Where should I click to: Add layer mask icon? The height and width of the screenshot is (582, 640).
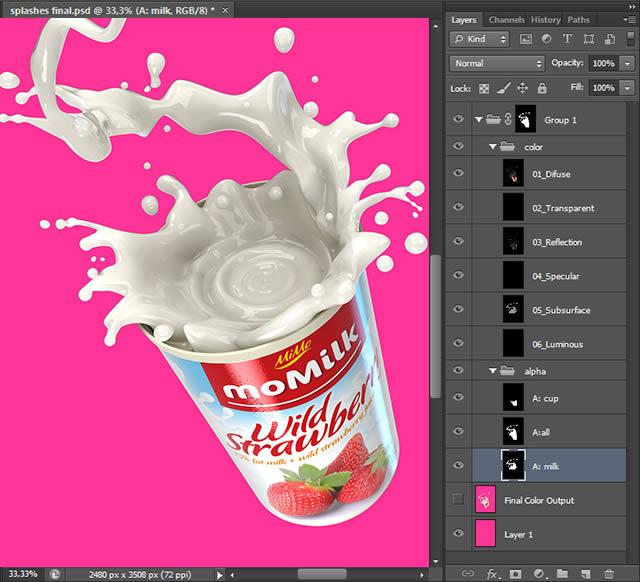coord(516,574)
